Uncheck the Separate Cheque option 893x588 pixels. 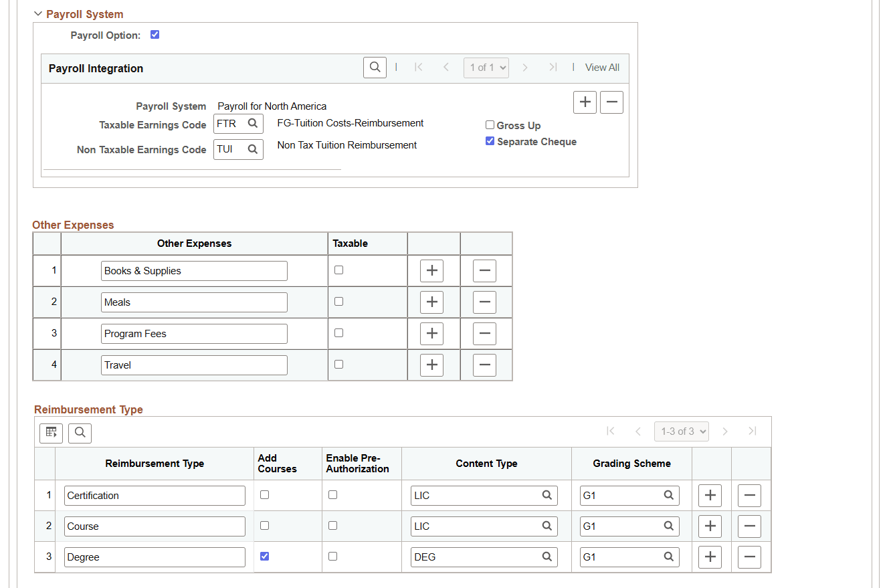490,141
